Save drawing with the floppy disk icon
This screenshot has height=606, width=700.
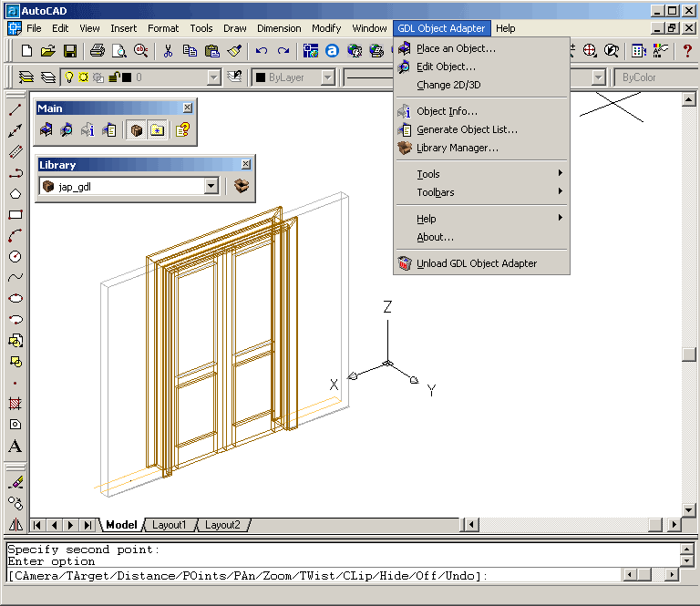[70, 51]
